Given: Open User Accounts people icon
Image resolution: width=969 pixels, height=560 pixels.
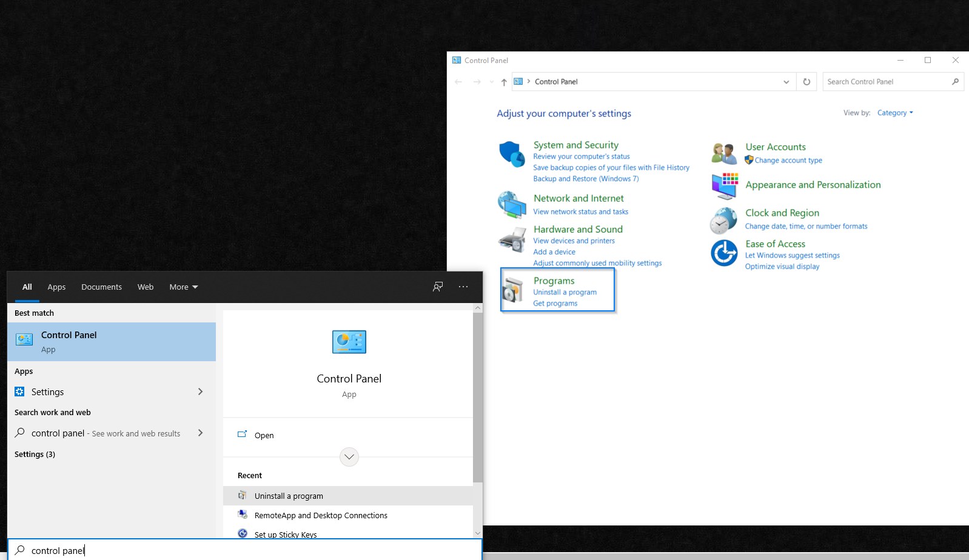Looking at the screenshot, I should coord(724,153).
